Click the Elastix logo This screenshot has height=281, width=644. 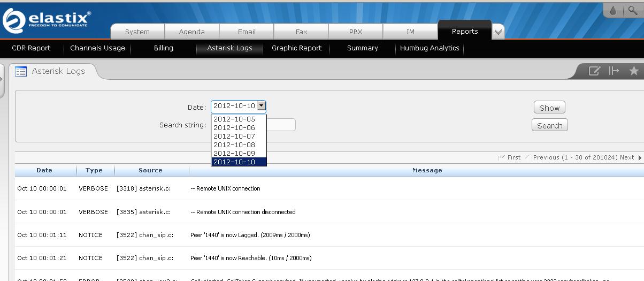(46, 21)
